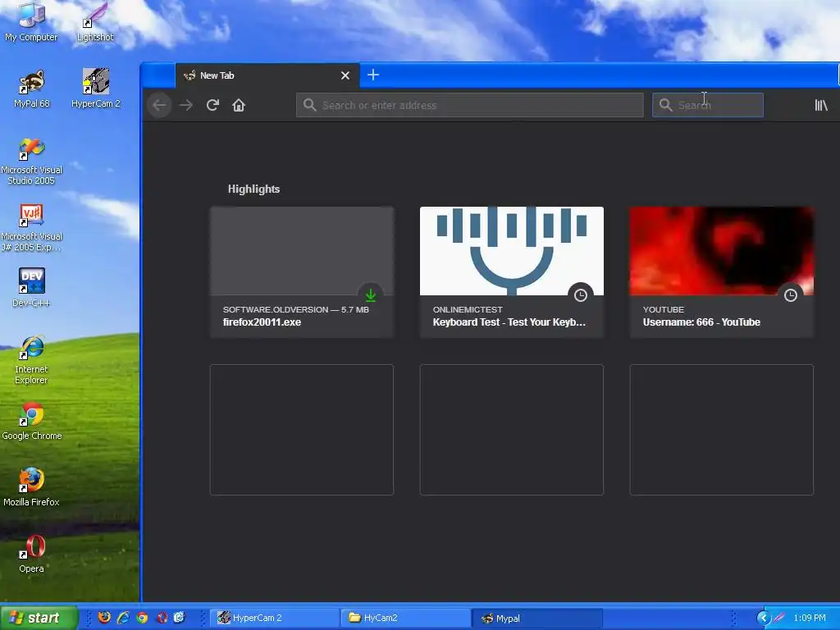Screen dimensions: 840x630
Task: Open firefox20011.exe download highlight
Action: tap(302, 272)
